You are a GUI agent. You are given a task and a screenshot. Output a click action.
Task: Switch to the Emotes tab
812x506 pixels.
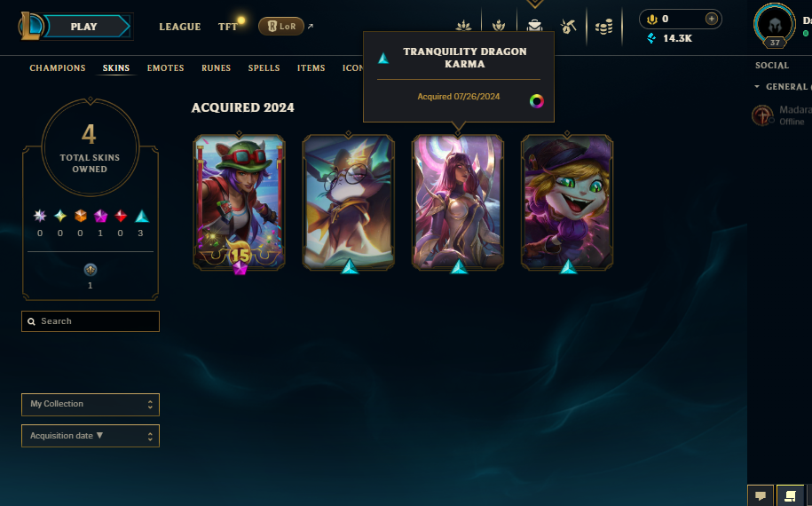pos(166,68)
